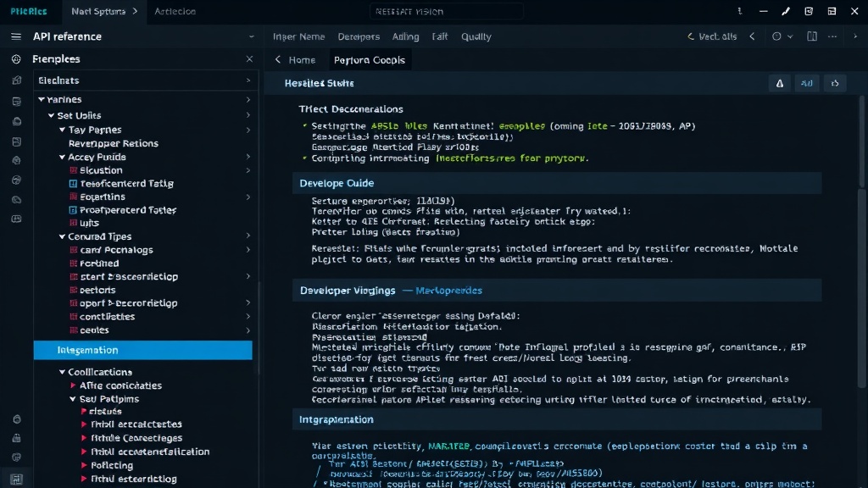Image resolution: width=868 pixels, height=488 pixels.
Task: Click the pen edit icon in the title bar
Action: (786, 11)
